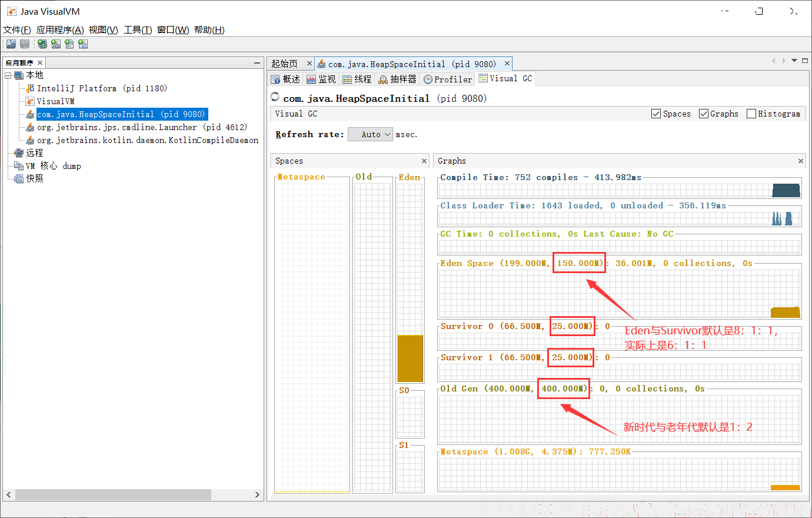Open the document tab list dropdown arrow
This screenshot has width=812, height=518.
click(794, 61)
